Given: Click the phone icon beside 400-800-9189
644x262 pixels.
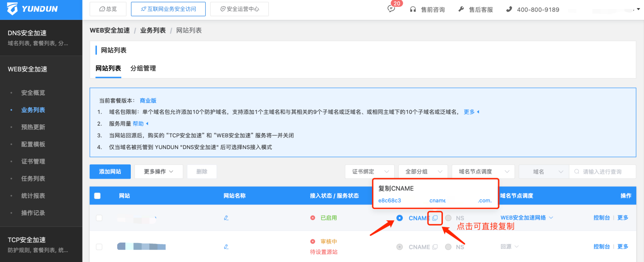Looking at the screenshot, I should [x=509, y=9].
